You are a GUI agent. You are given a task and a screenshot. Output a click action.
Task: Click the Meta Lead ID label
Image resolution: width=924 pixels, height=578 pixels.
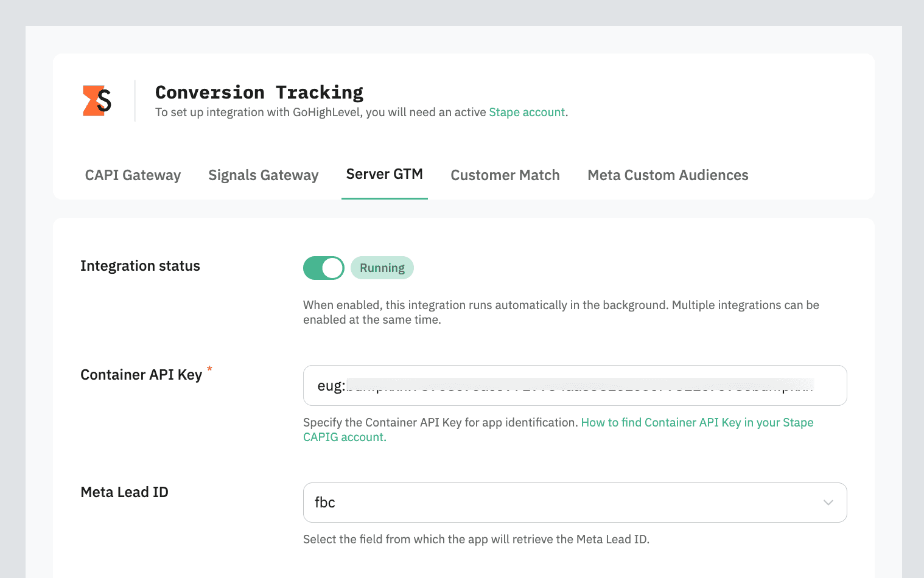(124, 492)
